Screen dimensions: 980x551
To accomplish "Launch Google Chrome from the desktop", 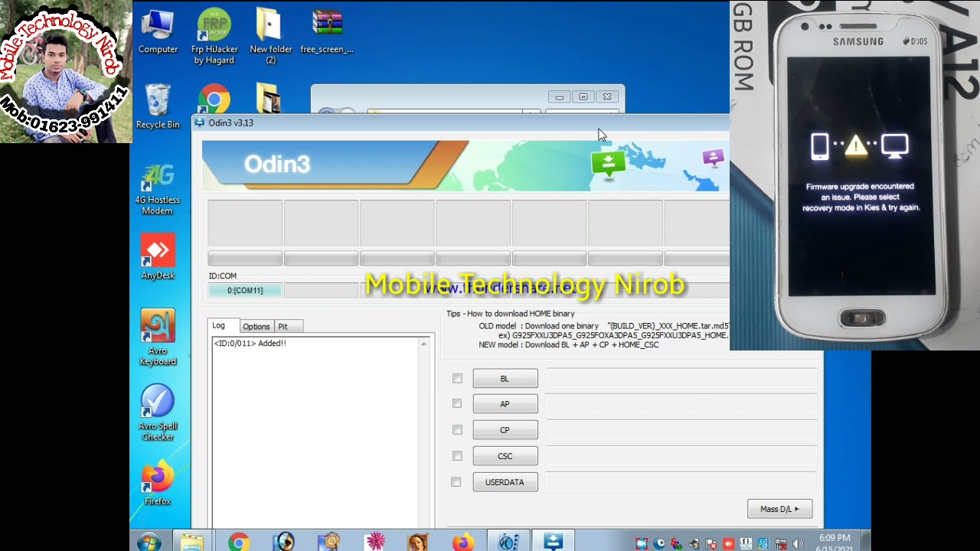I will coord(214,100).
